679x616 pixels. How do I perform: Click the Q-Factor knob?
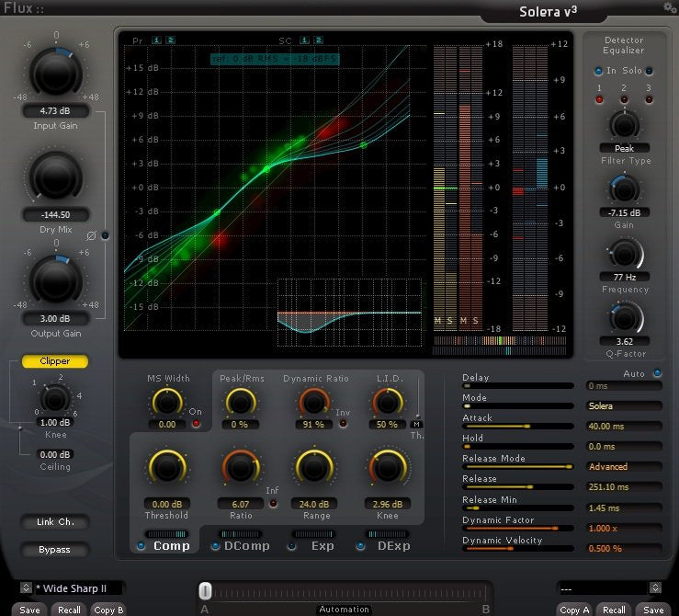click(624, 317)
